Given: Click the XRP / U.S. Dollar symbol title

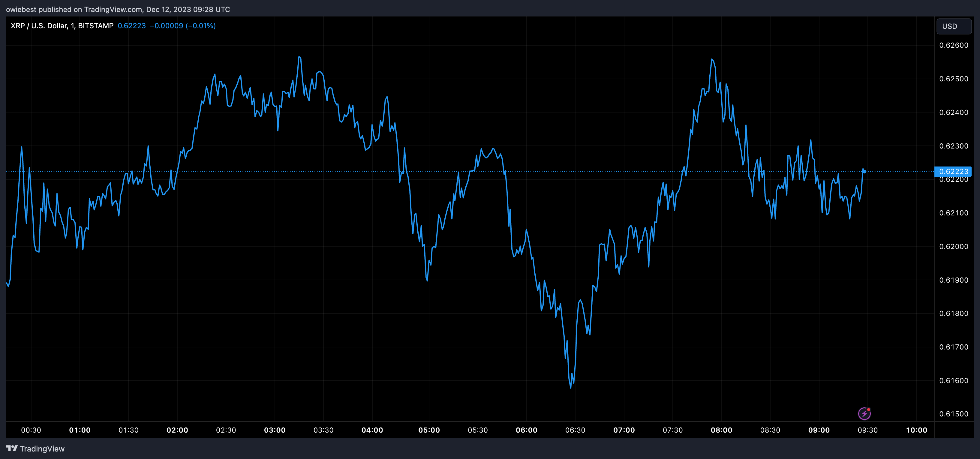Looking at the screenshot, I should point(62,25).
